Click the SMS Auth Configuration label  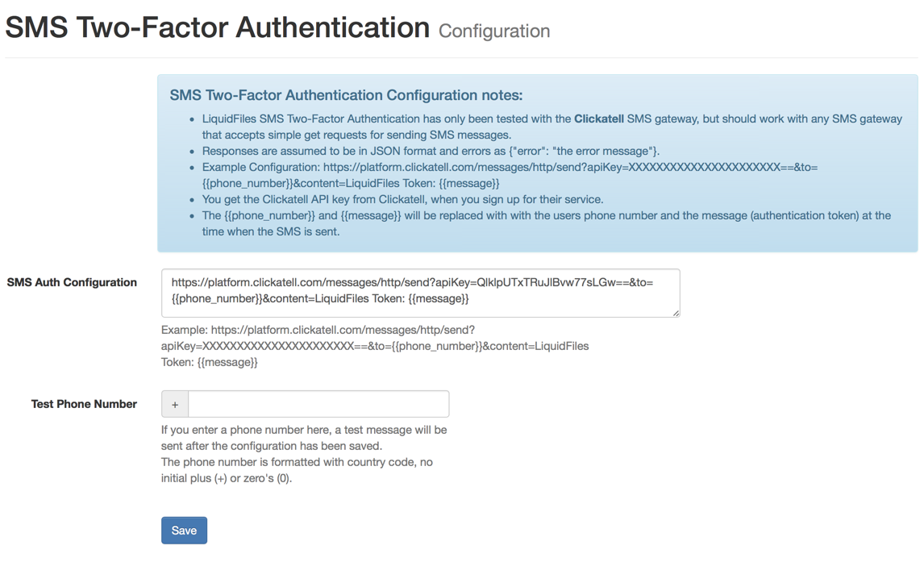pos(72,282)
